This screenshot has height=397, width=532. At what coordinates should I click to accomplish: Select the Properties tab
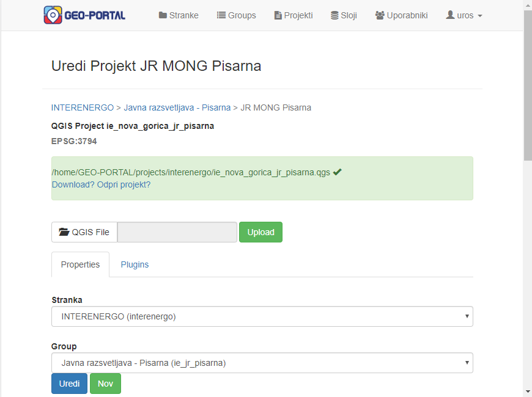pos(80,264)
